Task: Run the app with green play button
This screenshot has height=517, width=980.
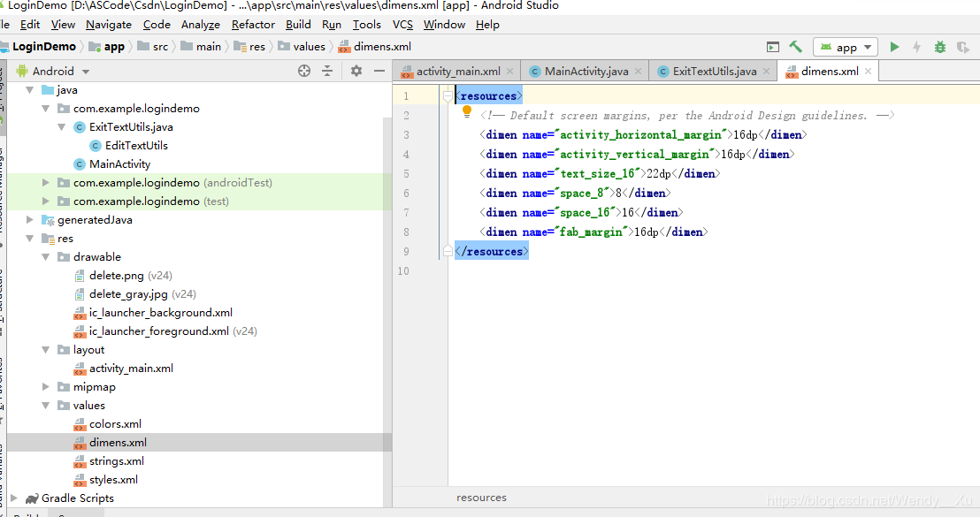Action: tap(894, 47)
